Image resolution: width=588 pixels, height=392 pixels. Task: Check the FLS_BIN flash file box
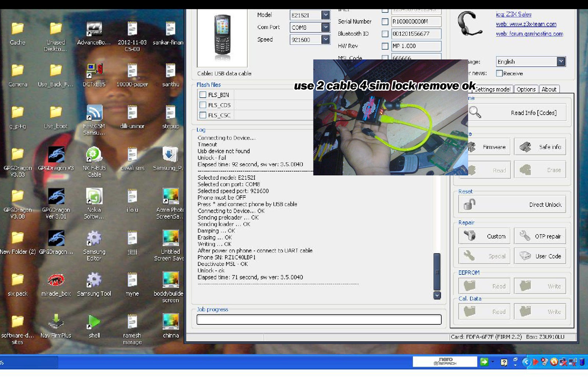202,95
